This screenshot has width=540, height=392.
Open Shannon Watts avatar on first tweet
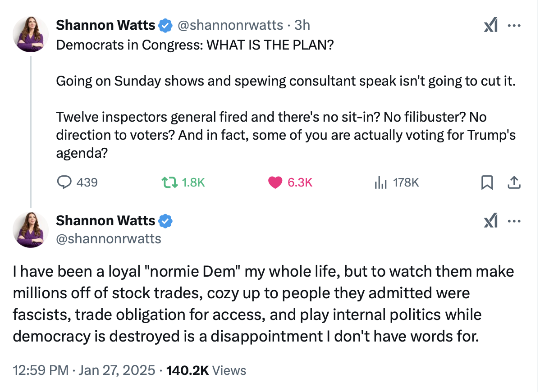point(30,34)
